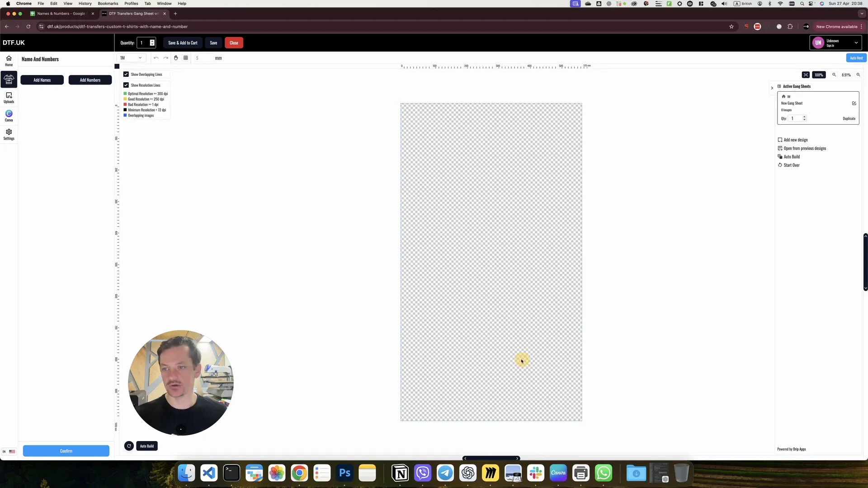Image resolution: width=868 pixels, height=488 pixels.
Task: Click the bottom Auto Build button
Action: coord(147,446)
